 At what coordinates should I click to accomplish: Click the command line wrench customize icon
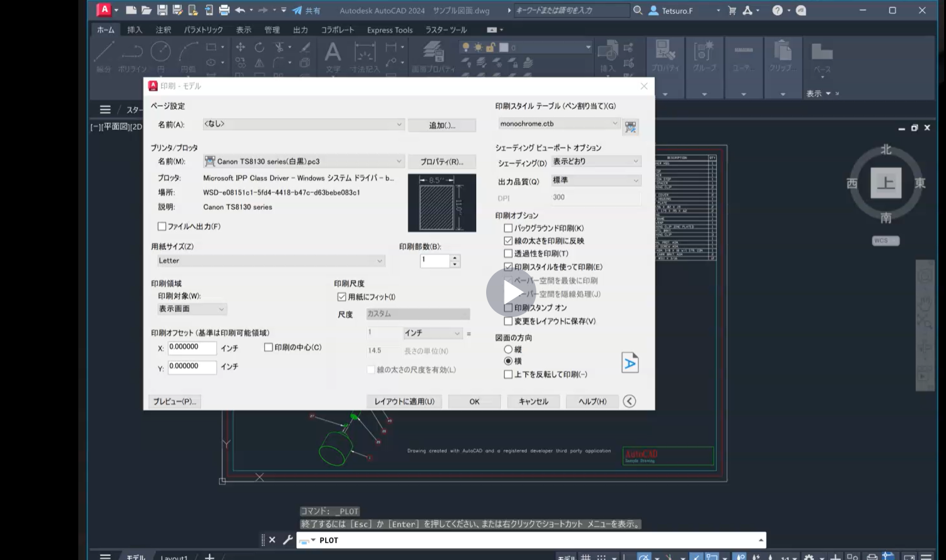[288, 539]
